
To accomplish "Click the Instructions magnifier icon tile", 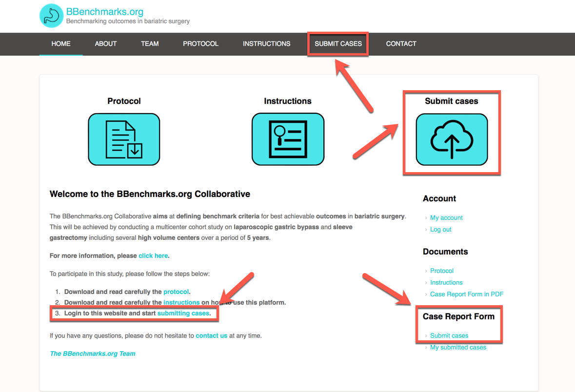I will tap(288, 139).
